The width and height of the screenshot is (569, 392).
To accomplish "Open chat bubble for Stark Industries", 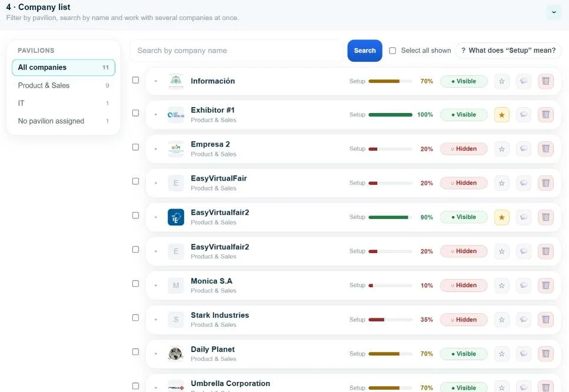I will (524, 320).
